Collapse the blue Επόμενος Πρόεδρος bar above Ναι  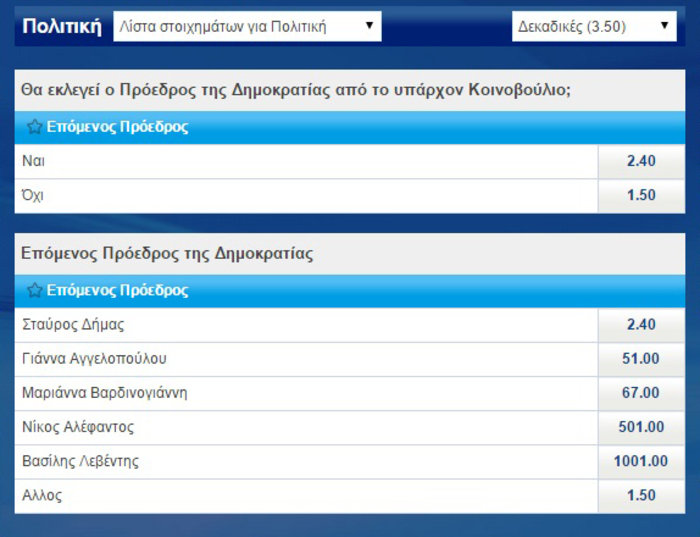click(350, 128)
